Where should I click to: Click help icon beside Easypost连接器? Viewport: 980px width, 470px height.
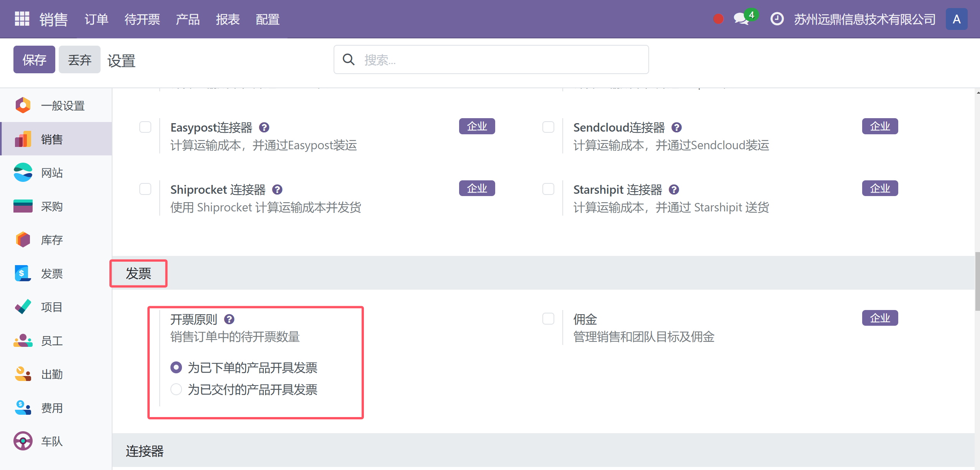click(x=264, y=127)
